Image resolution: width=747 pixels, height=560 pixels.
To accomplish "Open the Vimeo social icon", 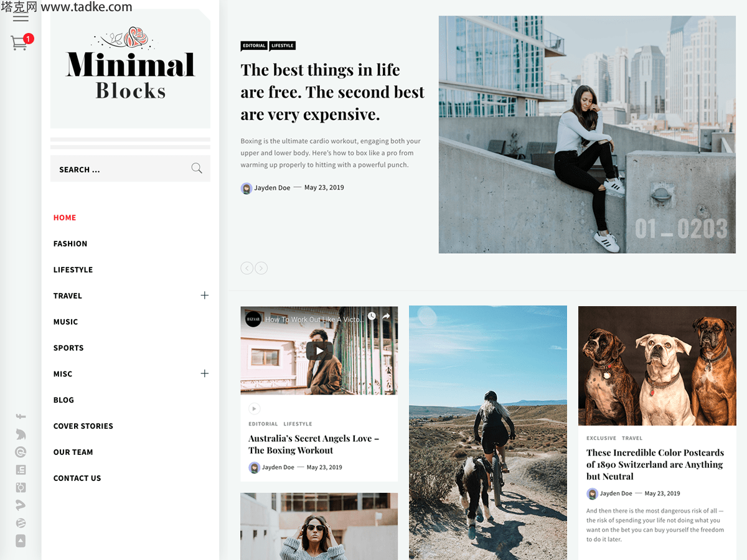I will tap(21, 505).
